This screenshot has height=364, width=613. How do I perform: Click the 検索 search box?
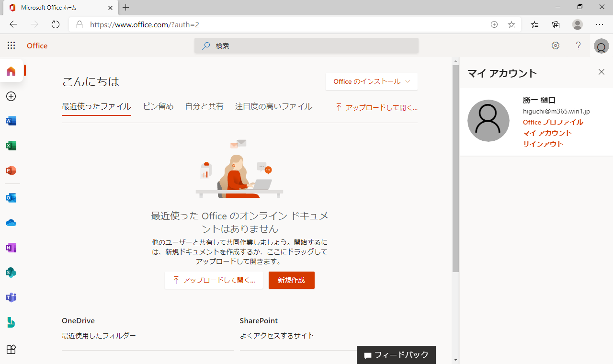click(306, 46)
